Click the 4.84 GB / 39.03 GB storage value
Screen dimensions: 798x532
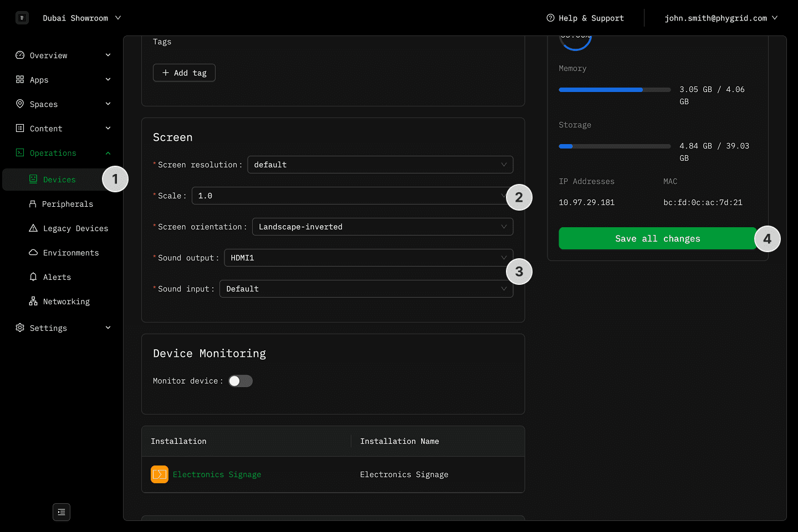pos(714,152)
